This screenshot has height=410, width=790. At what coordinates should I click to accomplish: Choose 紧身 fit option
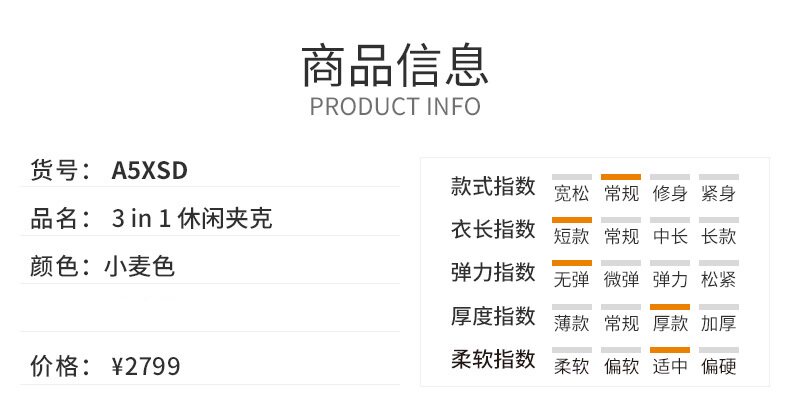click(x=718, y=193)
